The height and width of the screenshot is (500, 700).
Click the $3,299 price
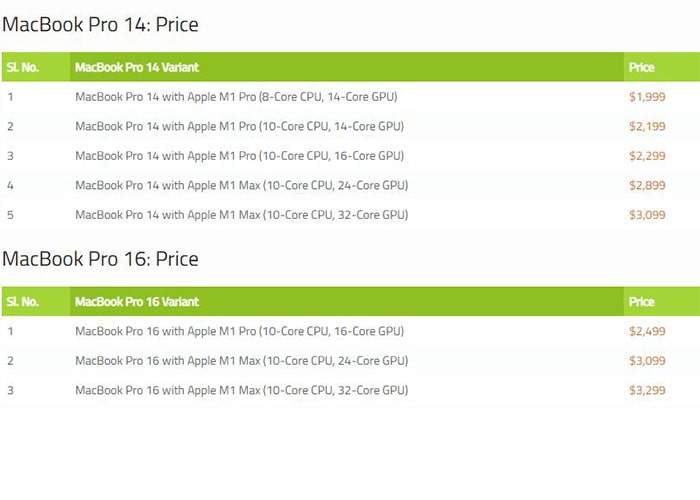click(x=646, y=390)
